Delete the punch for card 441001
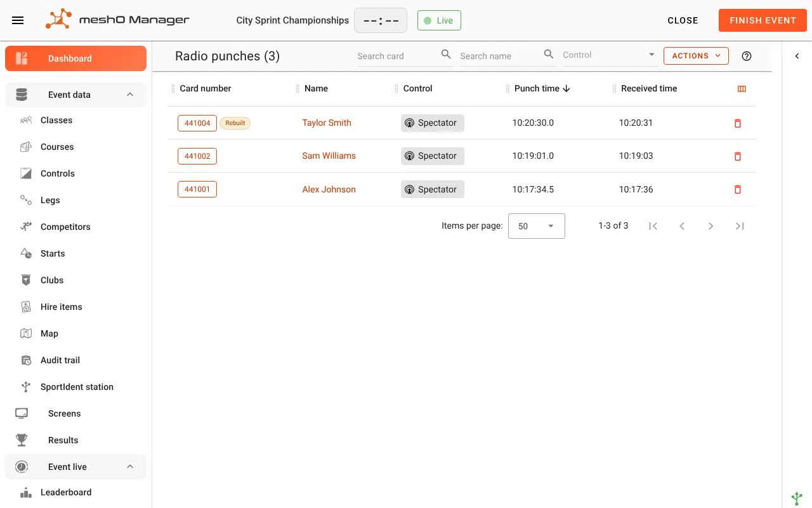The width and height of the screenshot is (812, 508). [x=737, y=189]
